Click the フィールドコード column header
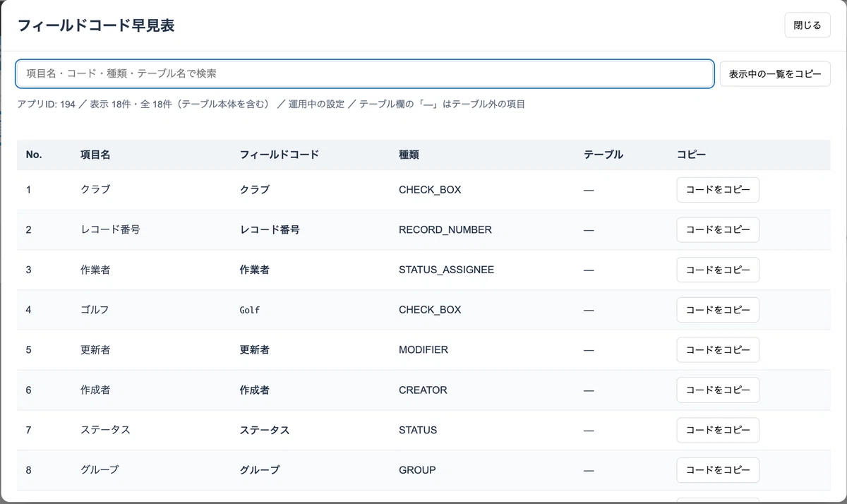This screenshot has width=847, height=504. click(x=280, y=155)
